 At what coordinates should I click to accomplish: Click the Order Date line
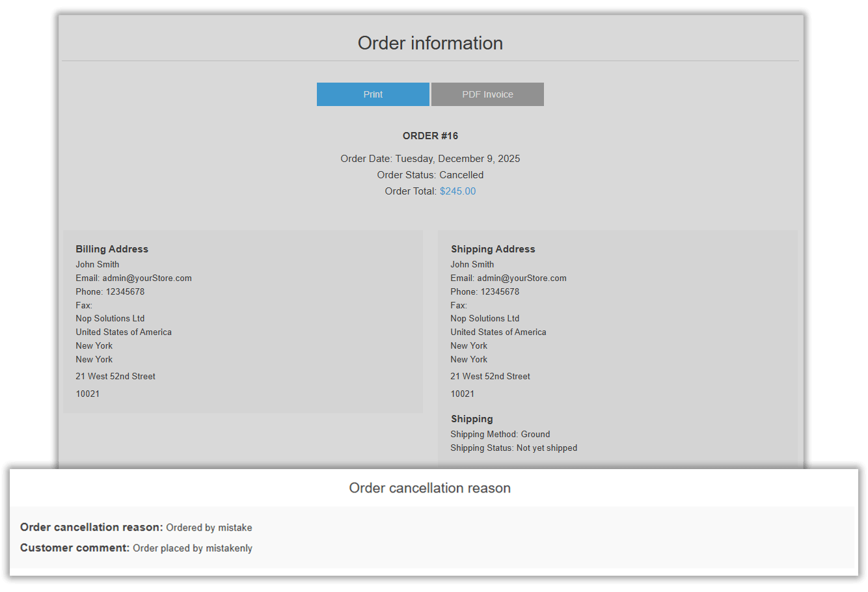coord(430,158)
